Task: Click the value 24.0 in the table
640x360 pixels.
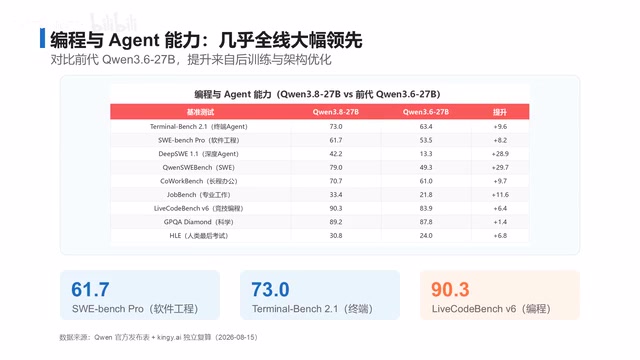Action: (x=426, y=236)
